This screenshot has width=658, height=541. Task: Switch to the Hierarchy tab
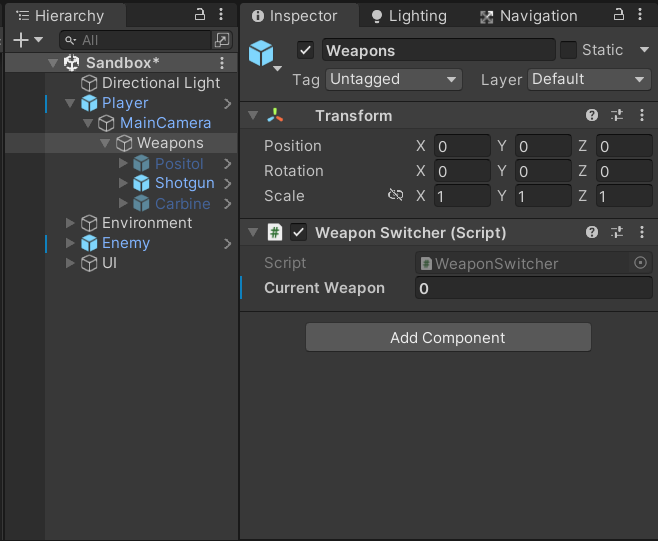(65, 16)
